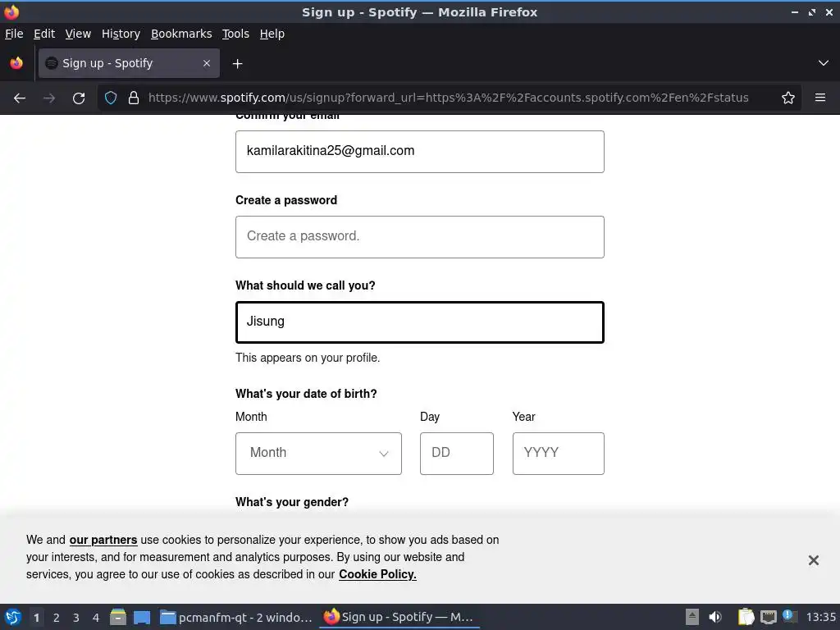The image size is (840, 630).
Task: Activate the Sign up - Spotify taskbar entry
Action: click(399, 617)
